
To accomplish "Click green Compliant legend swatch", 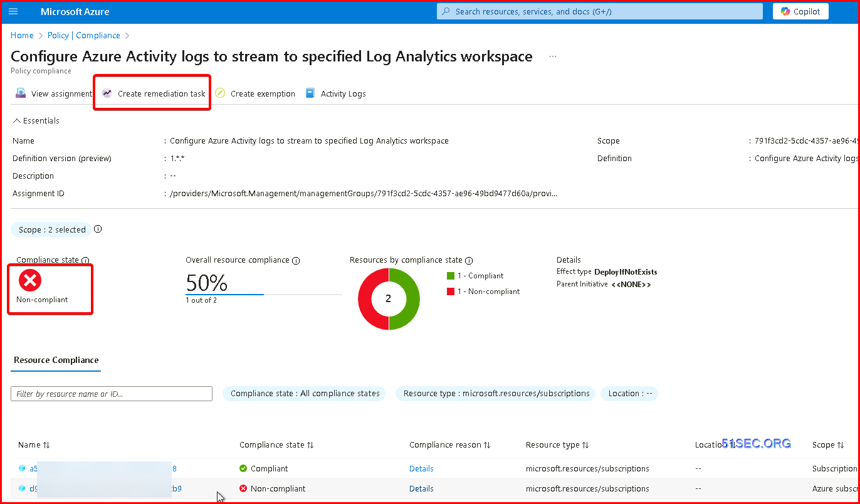I will pos(451,276).
